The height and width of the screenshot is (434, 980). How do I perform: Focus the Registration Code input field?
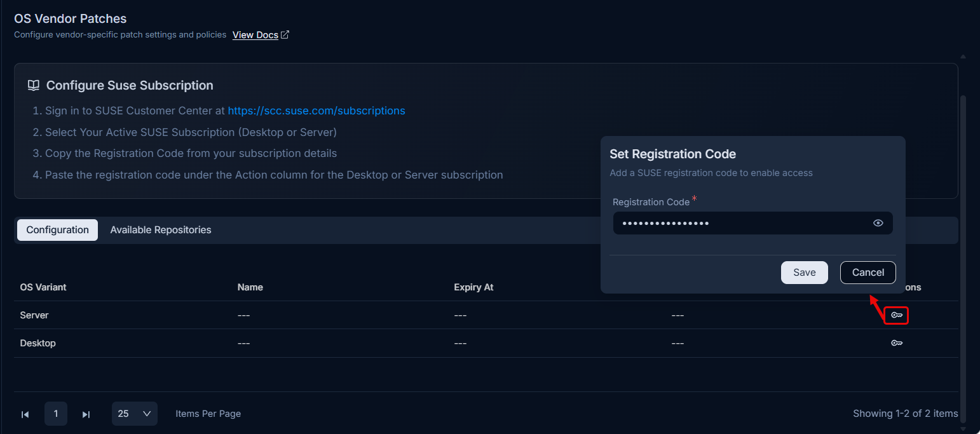(752, 223)
